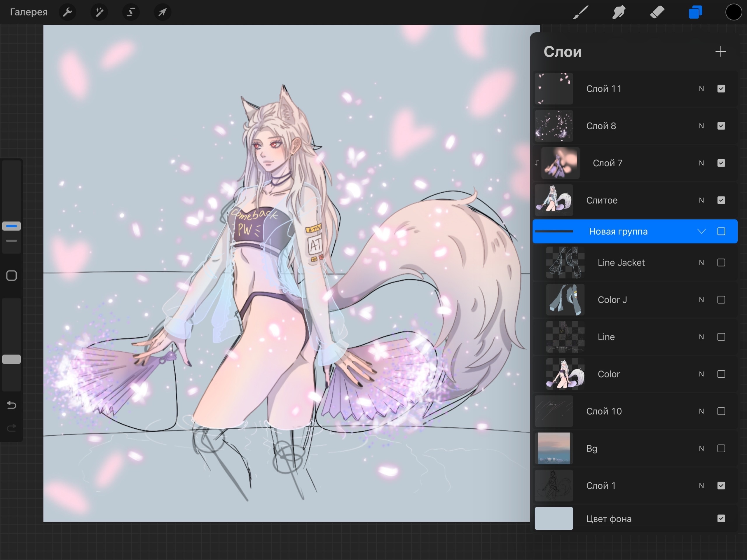Open the Adjustments magic wand menu

(x=99, y=13)
